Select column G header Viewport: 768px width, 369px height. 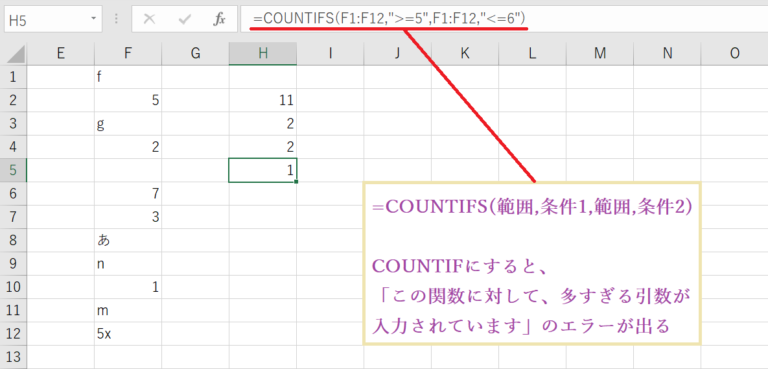[195, 53]
